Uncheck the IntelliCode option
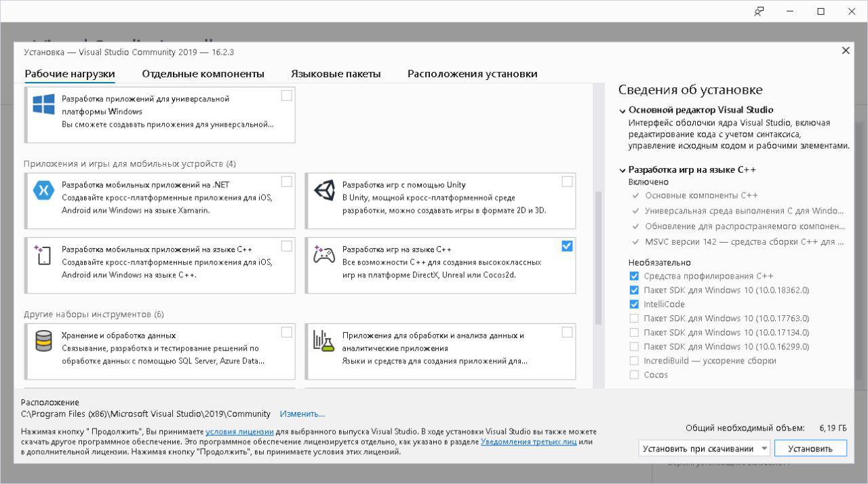Image resolution: width=868 pixels, height=484 pixels. click(x=634, y=304)
